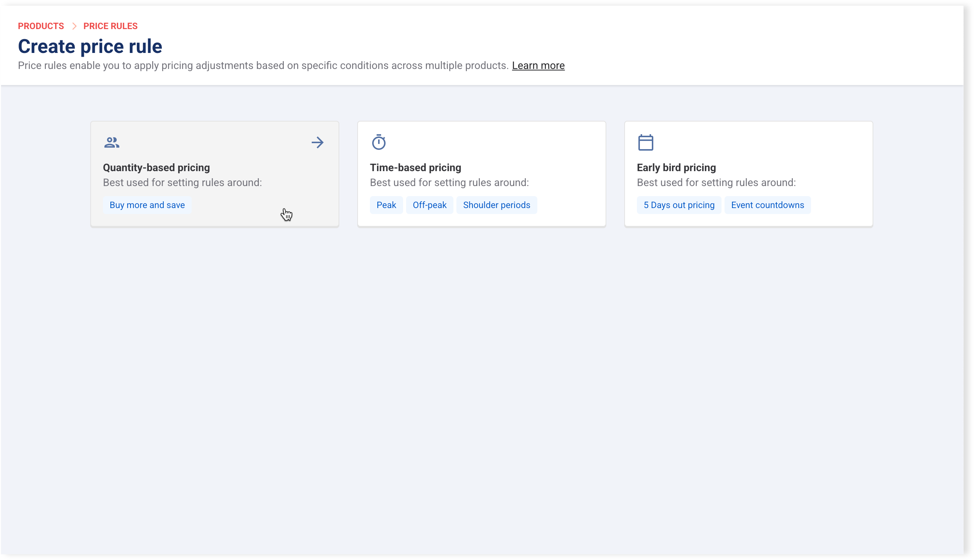Image resolution: width=974 pixels, height=560 pixels.
Task: Click the 5 Days out pricing tag
Action: 679,205
